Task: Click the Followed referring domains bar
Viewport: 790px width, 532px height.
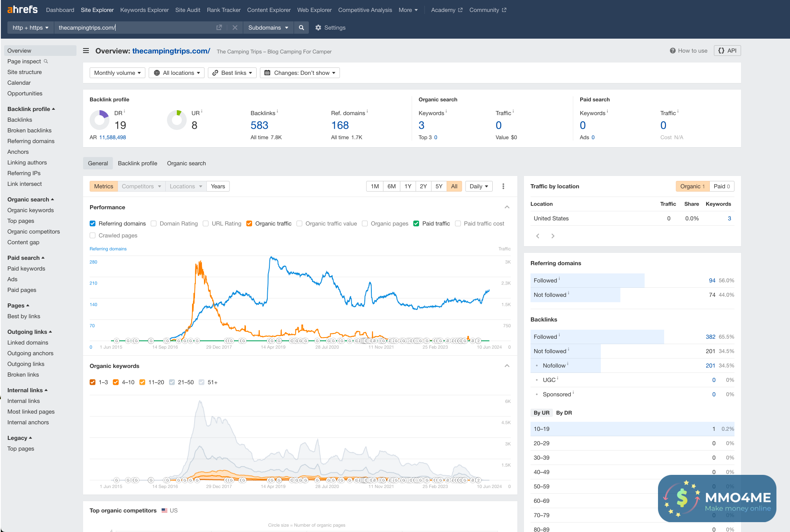Action: click(587, 280)
